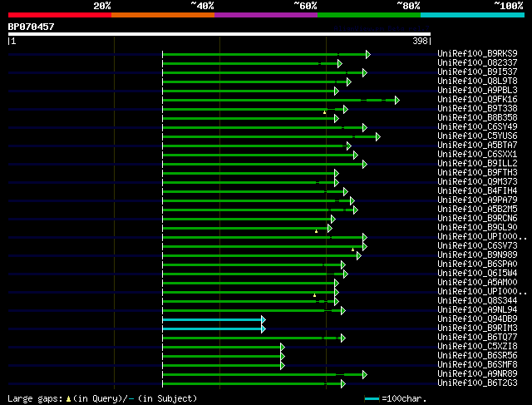The height and width of the screenshot is (405, 532).
Task: Click the arrowhead ending the UniRef100_Q9FK16 alignment
Action: click(397, 100)
